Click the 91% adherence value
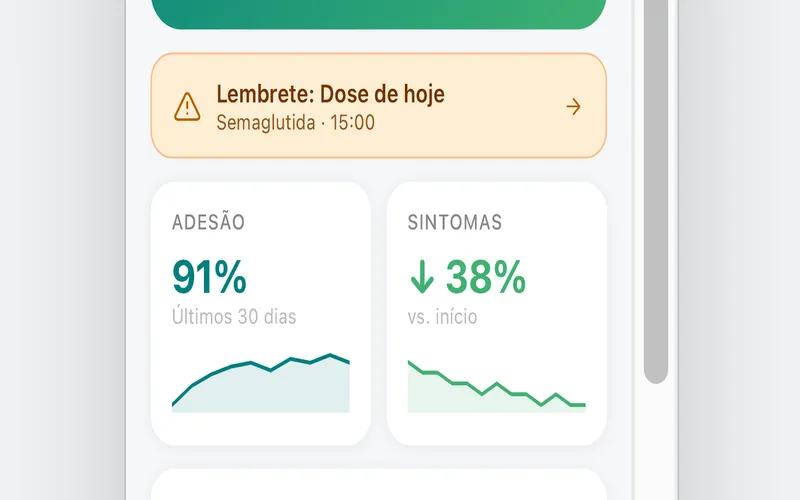800x500 pixels. coord(209,277)
